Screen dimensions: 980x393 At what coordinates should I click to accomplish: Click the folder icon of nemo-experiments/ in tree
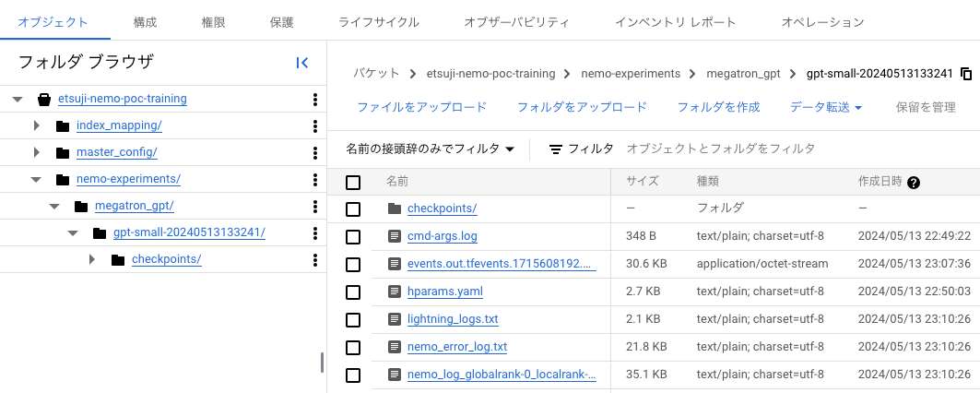[x=63, y=180]
